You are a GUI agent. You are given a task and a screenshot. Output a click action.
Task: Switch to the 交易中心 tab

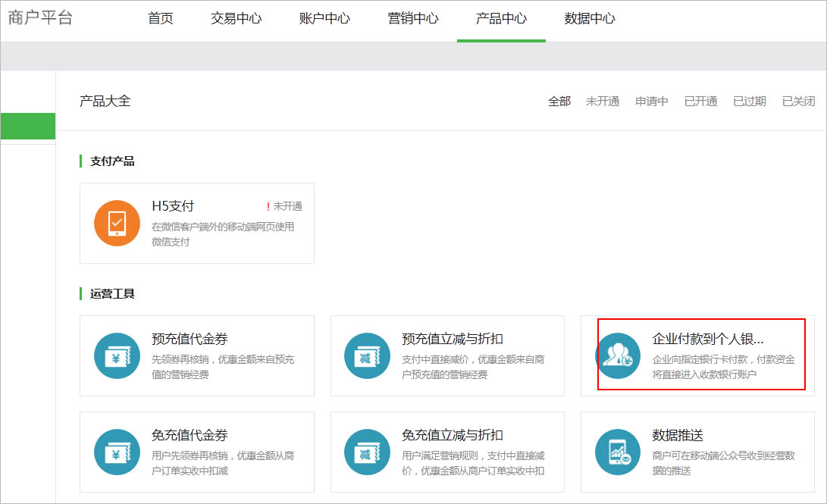point(237,19)
